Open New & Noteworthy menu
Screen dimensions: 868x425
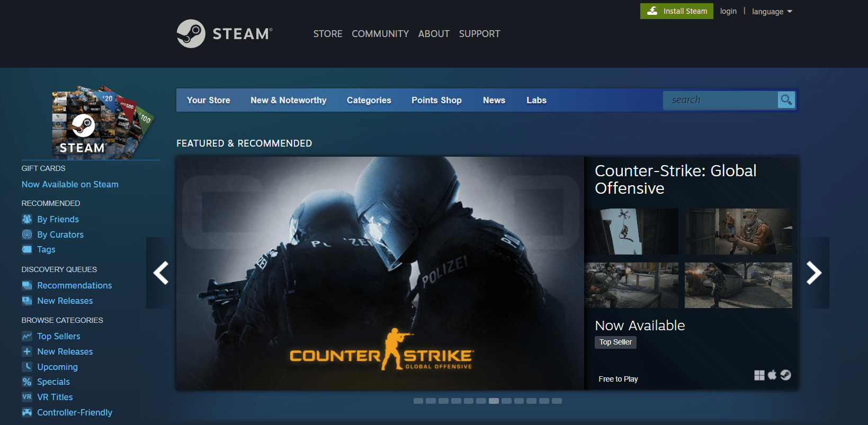tap(289, 100)
